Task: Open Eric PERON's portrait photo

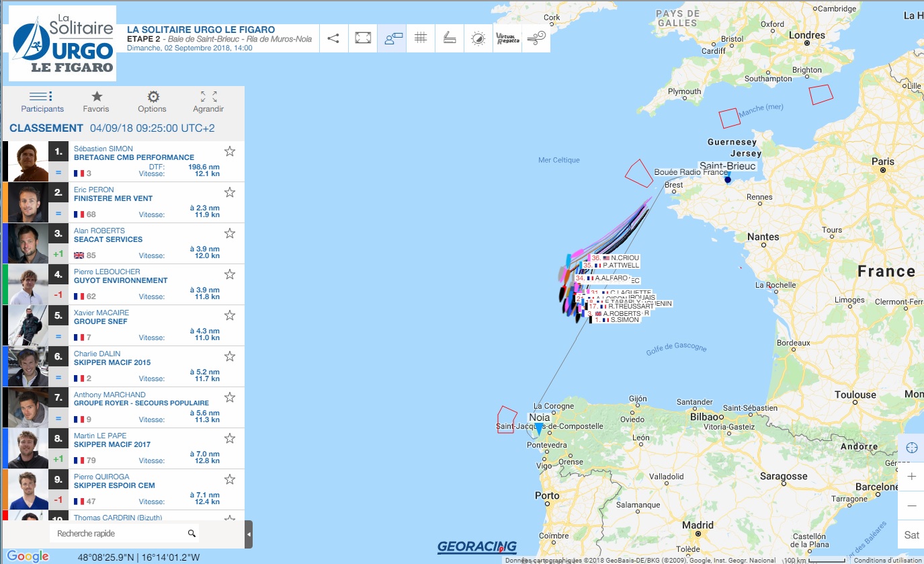Action: 28,202
